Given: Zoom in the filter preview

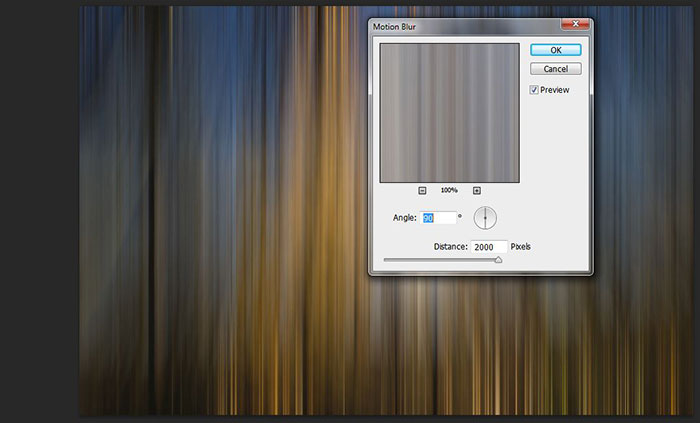Looking at the screenshot, I should click(477, 191).
